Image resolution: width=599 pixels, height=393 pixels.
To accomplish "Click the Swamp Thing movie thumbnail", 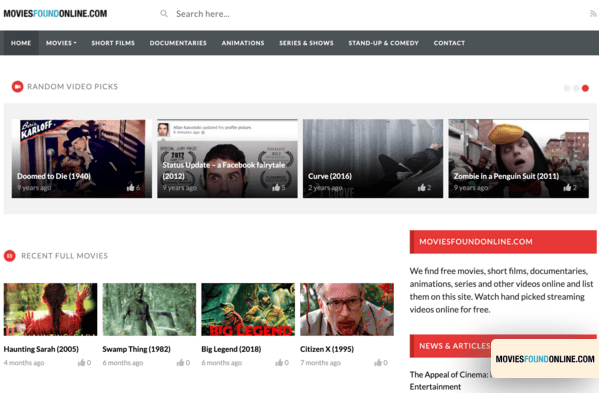I will [149, 309].
